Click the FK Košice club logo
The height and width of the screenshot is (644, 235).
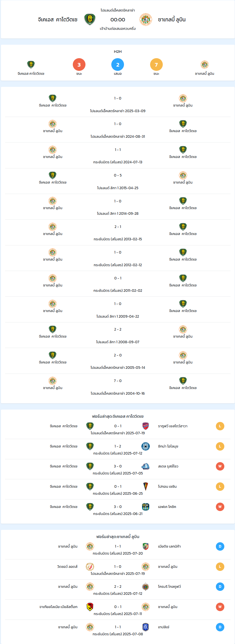pos(146,507)
